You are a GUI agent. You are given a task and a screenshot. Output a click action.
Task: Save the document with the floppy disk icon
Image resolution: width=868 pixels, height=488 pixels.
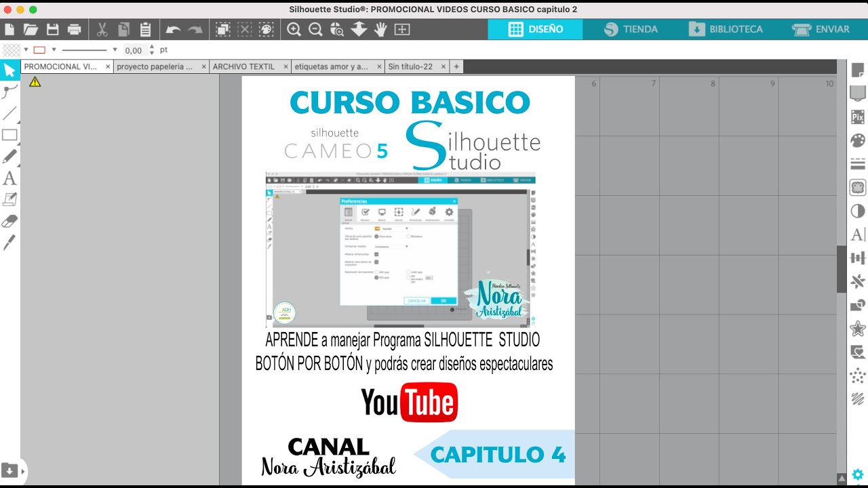point(53,30)
